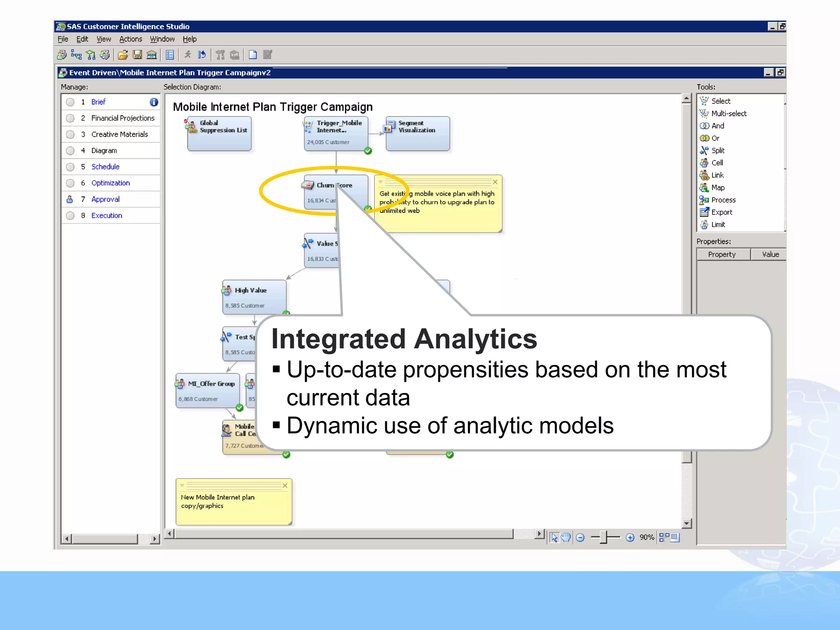The width and height of the screenshot is (840, 630).
Task: Select radio button for Execution step
Action: [70, 215]
